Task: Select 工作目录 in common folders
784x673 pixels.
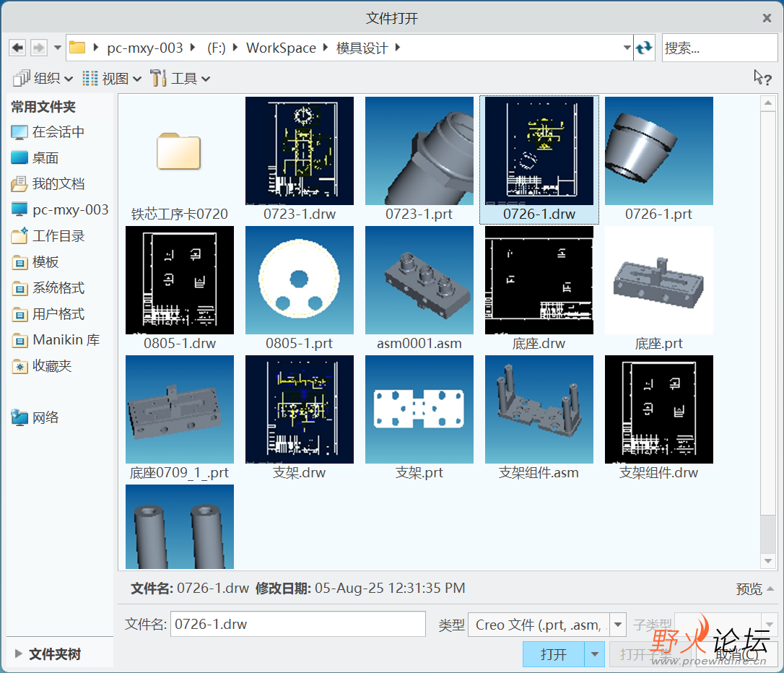Action: coord(48,236)
